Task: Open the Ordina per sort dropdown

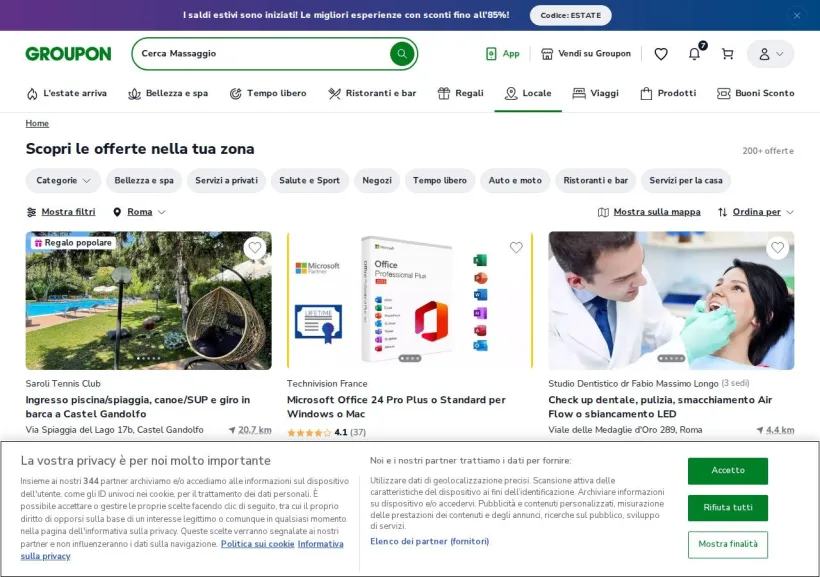Action: point(756,212)
